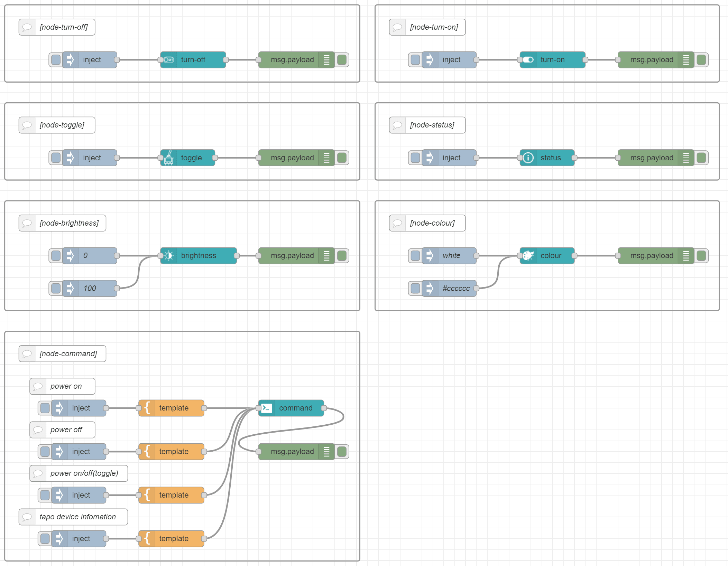Click the info icon on the status node

click(x=528, y=158)
